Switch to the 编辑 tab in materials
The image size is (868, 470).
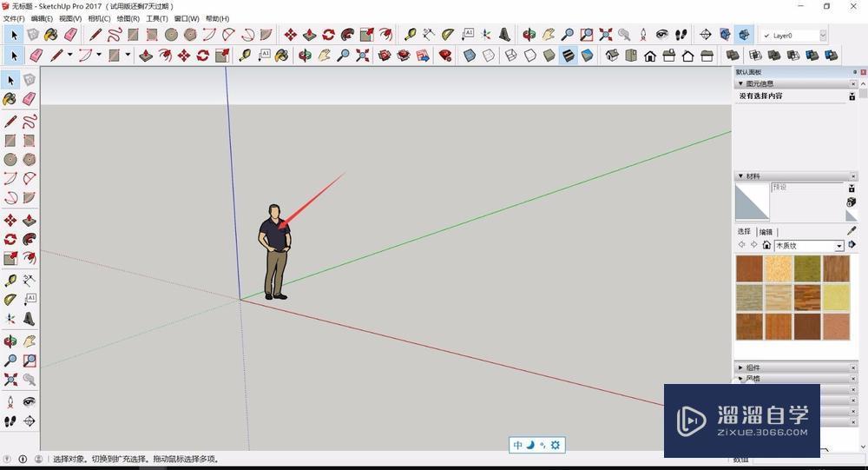pyautogui.click(x=766, y=232)
